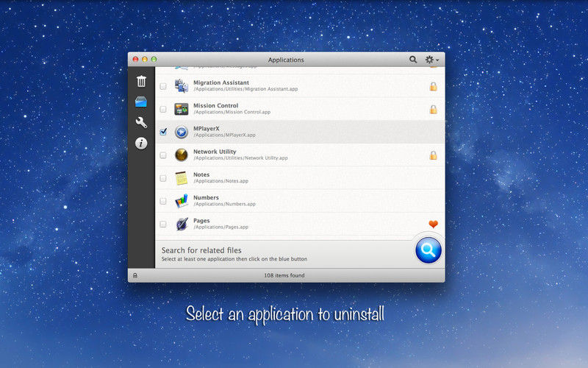Screen dimensions: 588x368
Task: Zoom window with the green button
Action: point(154,60)
